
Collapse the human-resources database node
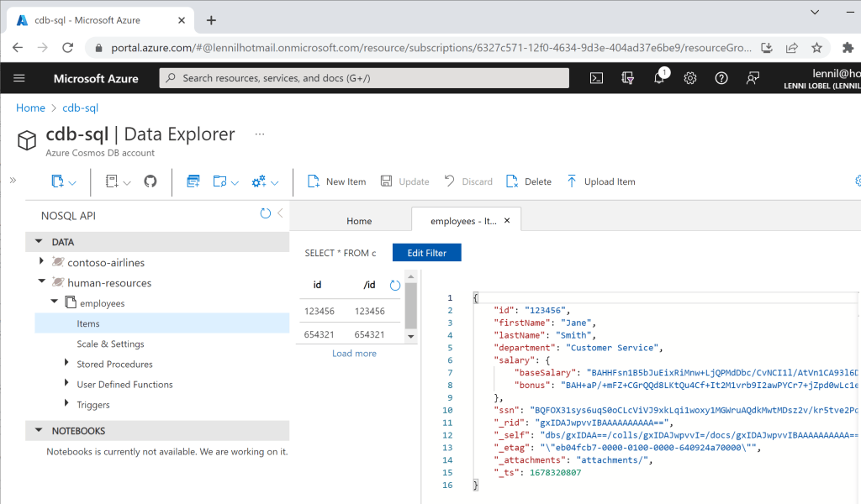point(42,281)
